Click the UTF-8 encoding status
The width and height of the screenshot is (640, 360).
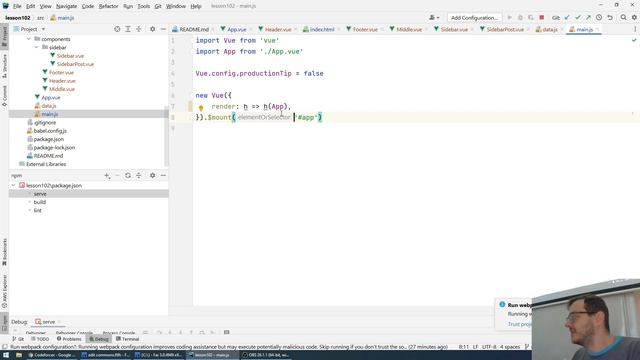pos(489,347)
